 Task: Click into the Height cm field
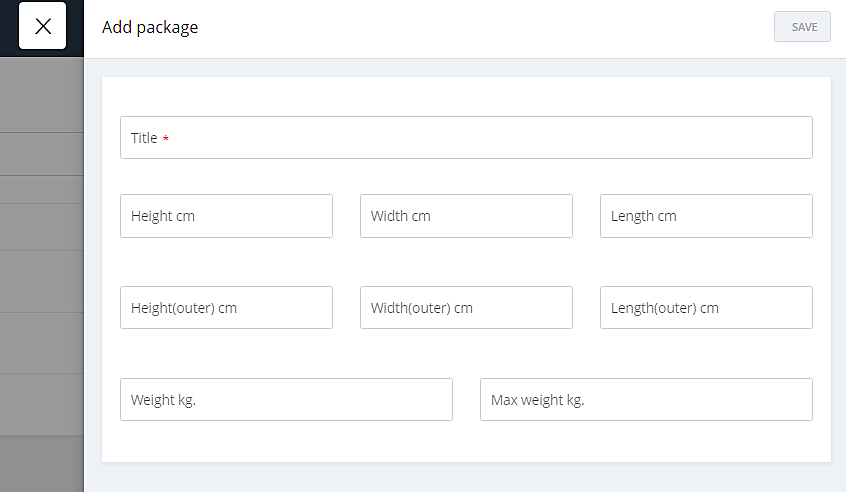pos(226,216)
